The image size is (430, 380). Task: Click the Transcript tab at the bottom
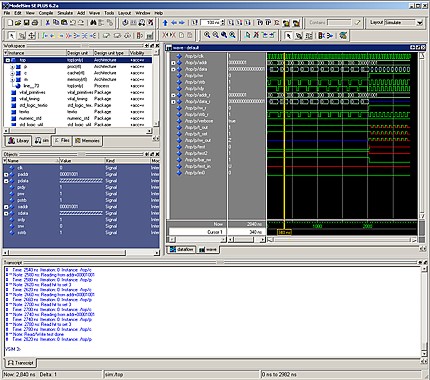tap(21, 363)
